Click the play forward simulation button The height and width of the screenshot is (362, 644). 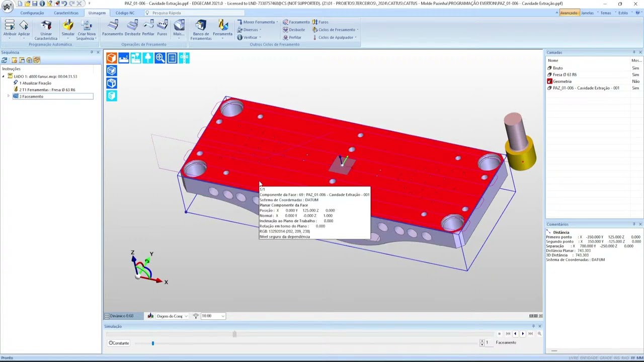[522, 334]
